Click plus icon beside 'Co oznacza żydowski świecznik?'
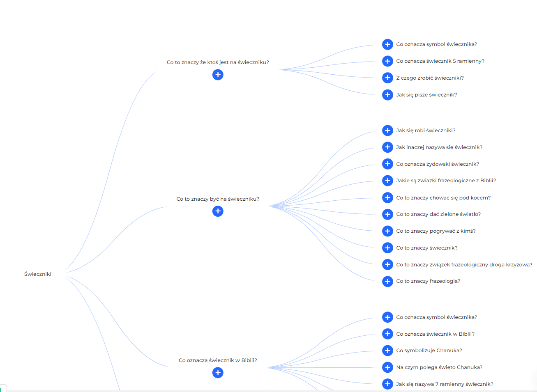Image resolution: width=537 pixels, height=392 pixels. tap(387, 164)
